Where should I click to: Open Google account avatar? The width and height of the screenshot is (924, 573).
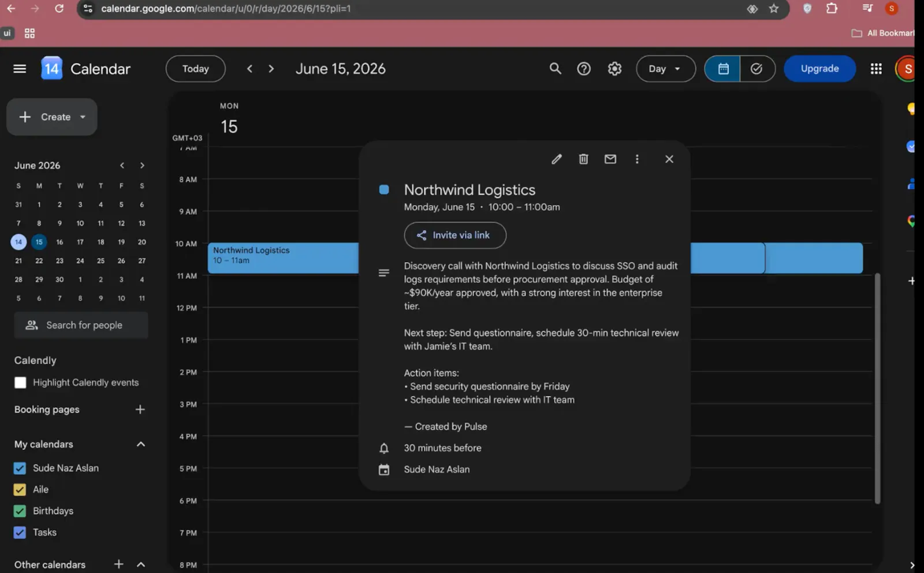pyautogui.click(x=907, y=69)
